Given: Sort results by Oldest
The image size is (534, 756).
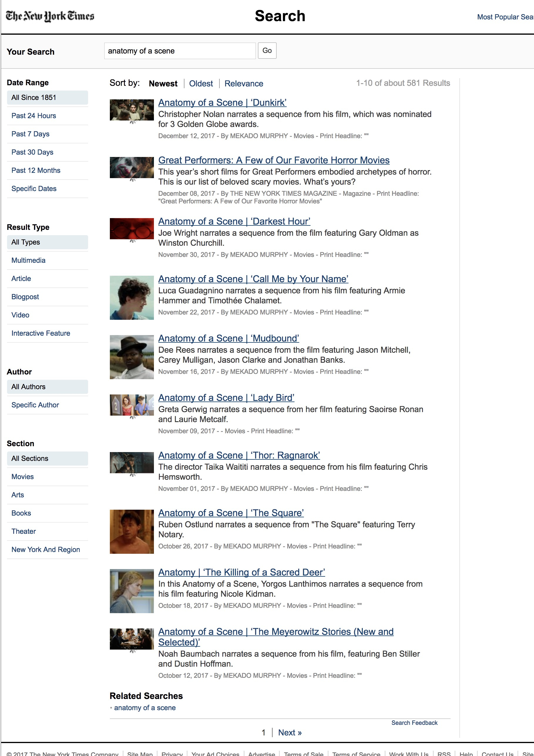Looking at the screenshot, I should tap(201, 84).
